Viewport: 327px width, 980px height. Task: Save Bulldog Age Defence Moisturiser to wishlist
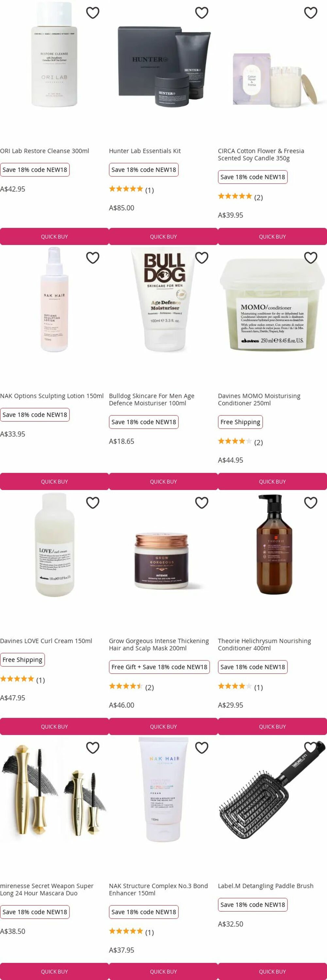click(x=202, y=258)
